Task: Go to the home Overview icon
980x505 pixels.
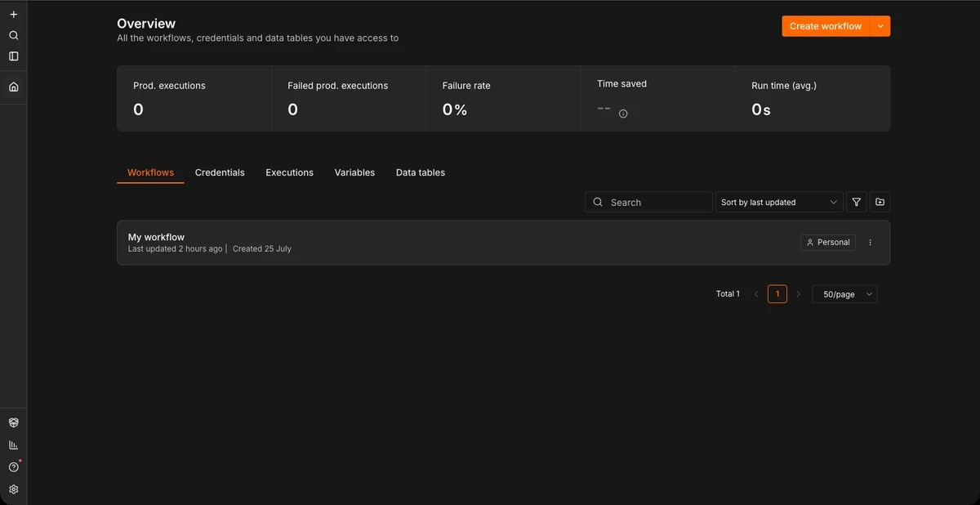Action: (13, 87)
